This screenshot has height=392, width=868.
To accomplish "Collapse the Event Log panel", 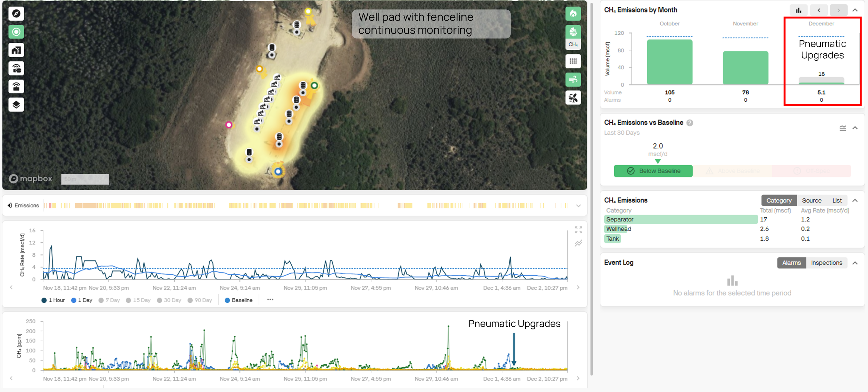I will (x=855, y=263).
